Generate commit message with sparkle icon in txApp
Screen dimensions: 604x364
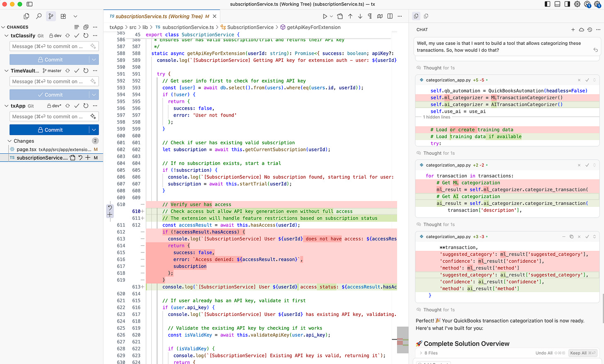pyautogui.click(x=93, y=116)
